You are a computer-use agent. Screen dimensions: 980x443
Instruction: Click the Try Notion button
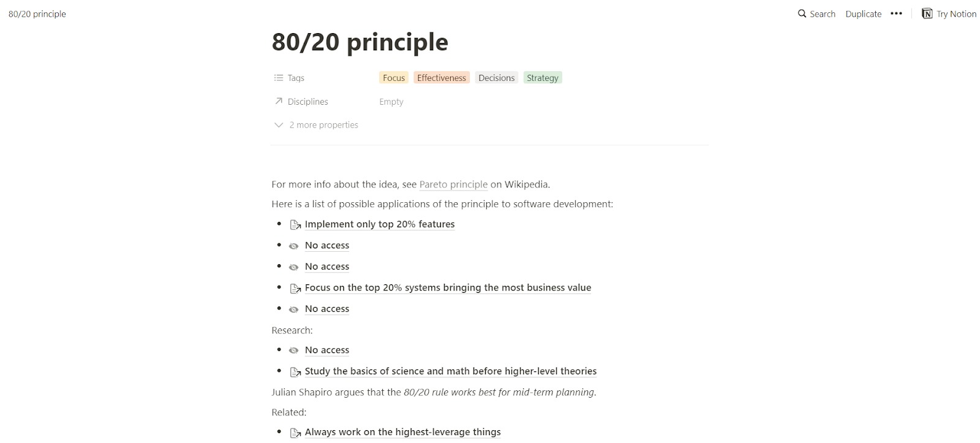point(949,13)
